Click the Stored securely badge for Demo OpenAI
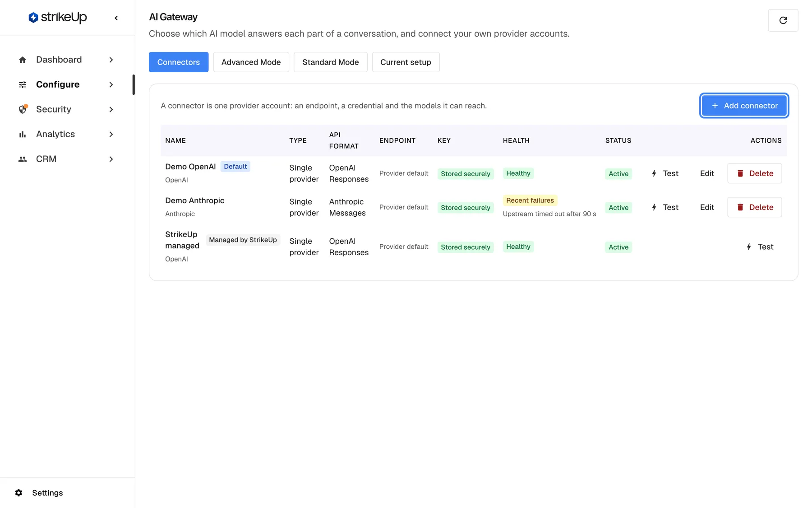 point(466,174)
